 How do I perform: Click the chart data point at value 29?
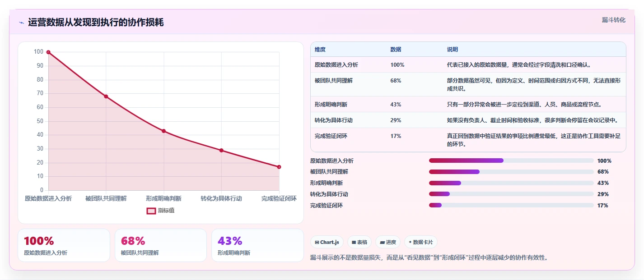point(221,150)
